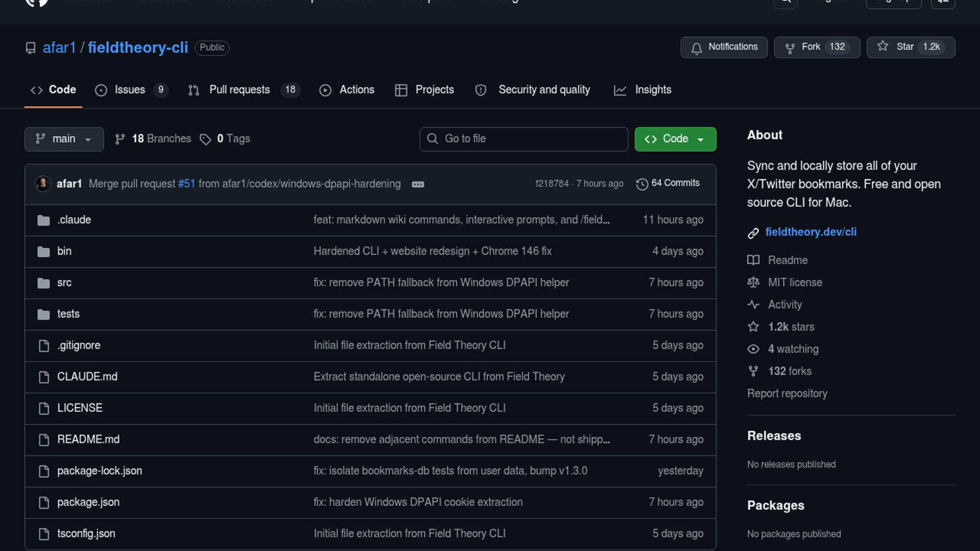Image resolution: width=980 pixels, height=551 pixels.
Task: Click the tag icon next to 0 Tags
Action: 205,139
